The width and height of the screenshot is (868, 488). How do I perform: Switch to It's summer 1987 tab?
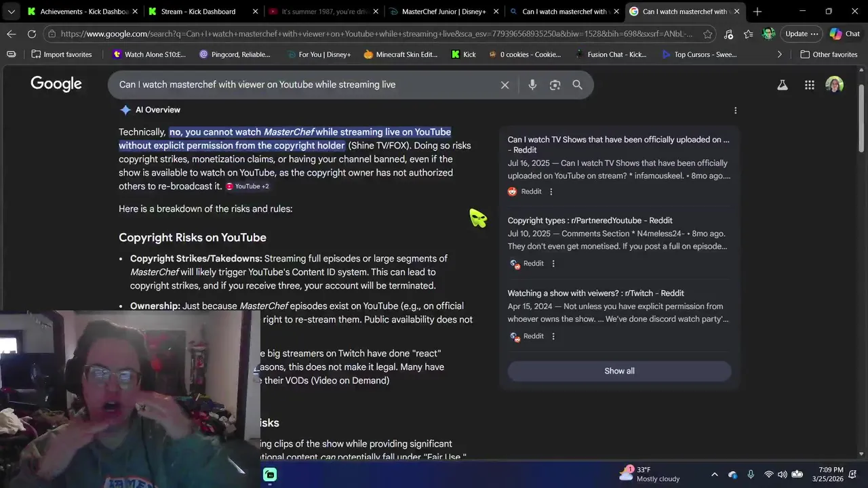[323, 12]
